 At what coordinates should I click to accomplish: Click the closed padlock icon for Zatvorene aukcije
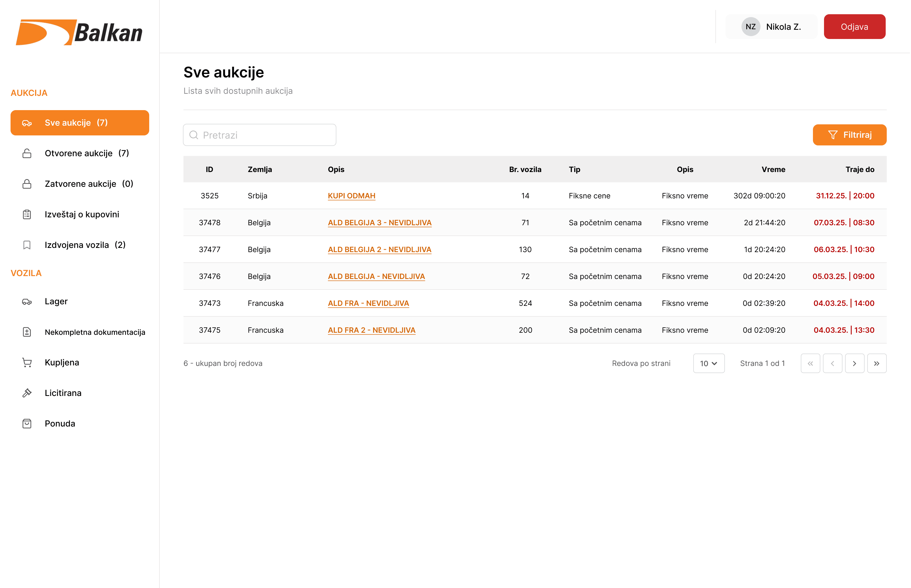click(x=27, y=184)
